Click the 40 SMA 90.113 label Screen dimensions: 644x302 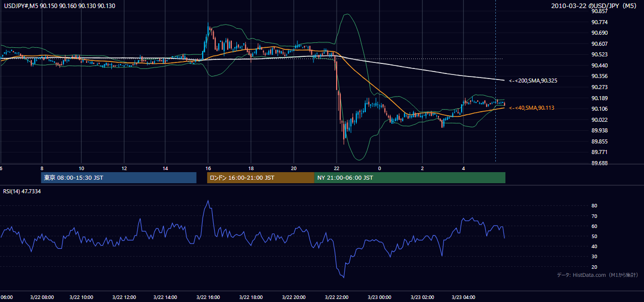click(x=532, y=108)
